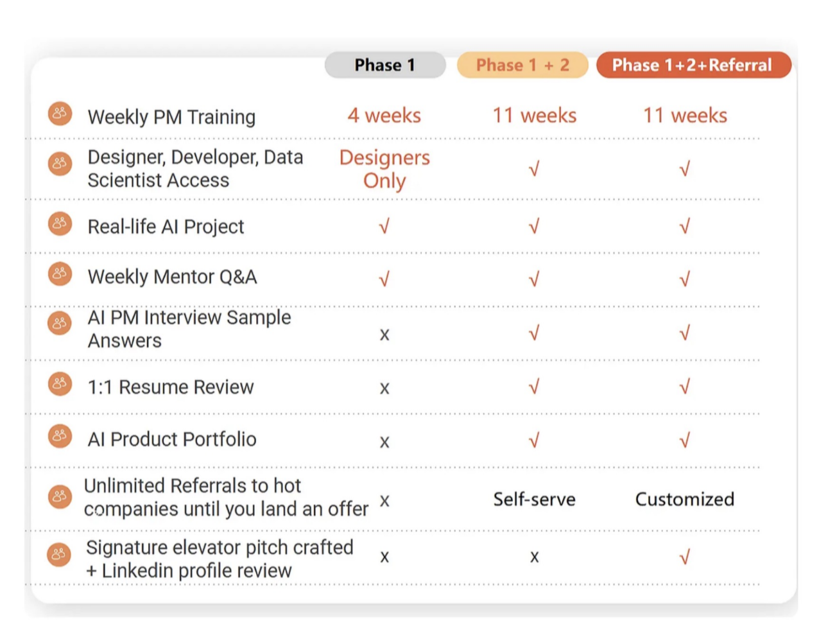Select the icon next to Weekly Mentor Q&A
This screenshot has height=644, width=819.
point(60,274)
